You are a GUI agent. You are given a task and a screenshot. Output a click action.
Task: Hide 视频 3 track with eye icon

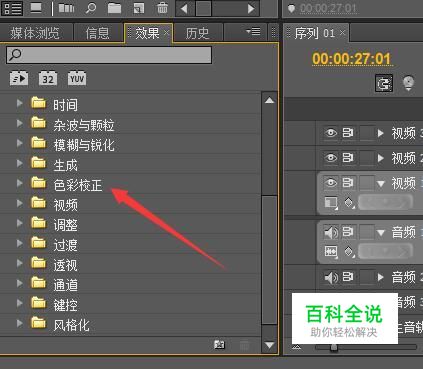click(x=331, y=133)
